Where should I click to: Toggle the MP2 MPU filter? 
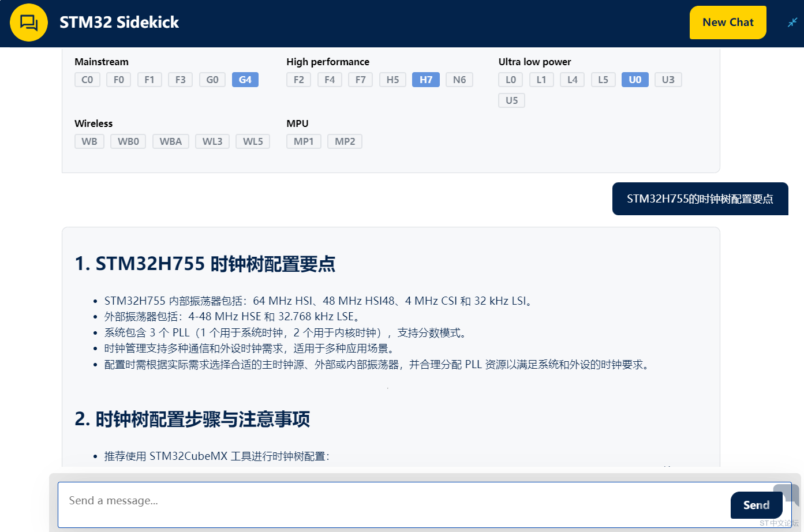pos(345,141)
